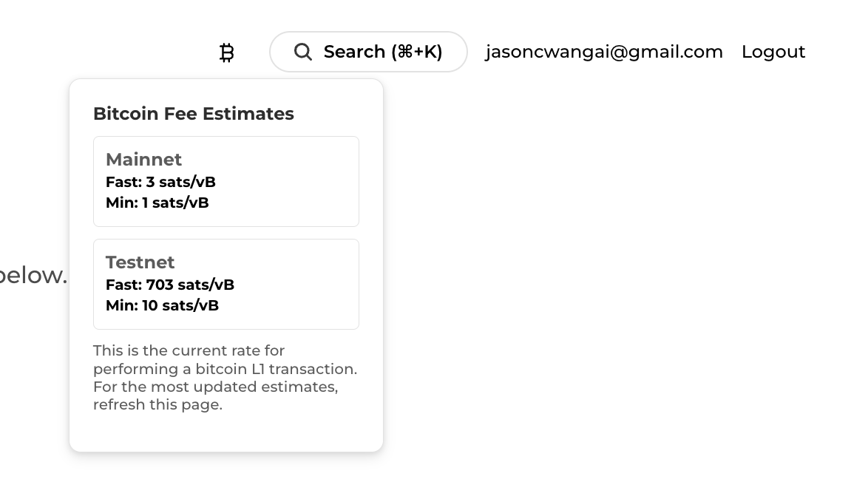868x482 pixels.
Task: Click Testnet Fast: 703 sats/vB rate
Action: tap(169, 285)
